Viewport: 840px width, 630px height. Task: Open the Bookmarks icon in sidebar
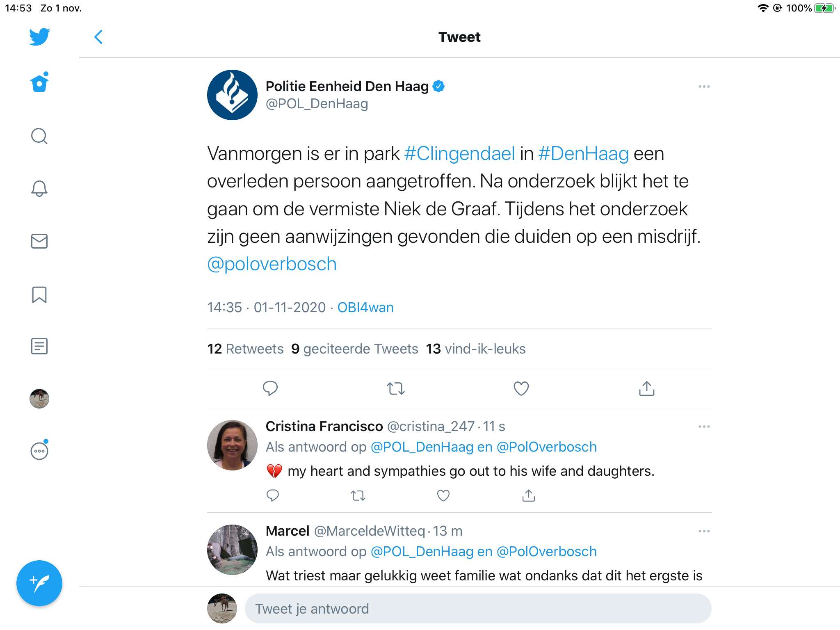point(39,294)
